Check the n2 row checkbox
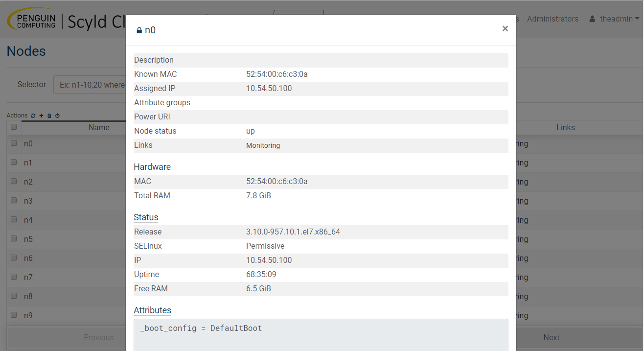The image size is (644, 351). point(14,182)
